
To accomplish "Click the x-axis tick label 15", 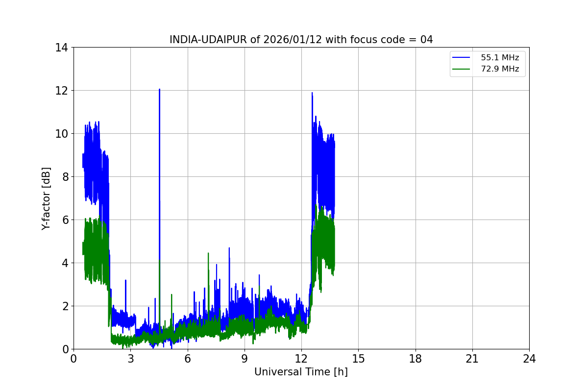I will [358, 359].
